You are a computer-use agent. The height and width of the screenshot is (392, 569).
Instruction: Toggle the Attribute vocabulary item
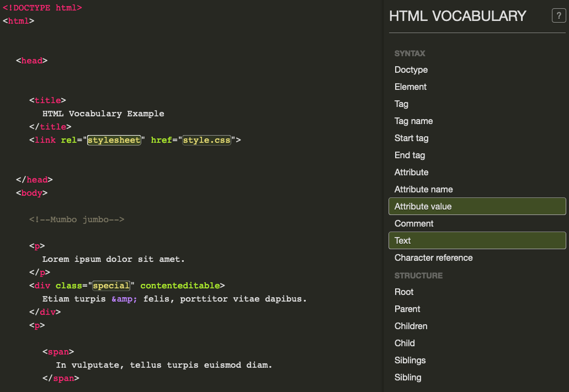point(411,173)
